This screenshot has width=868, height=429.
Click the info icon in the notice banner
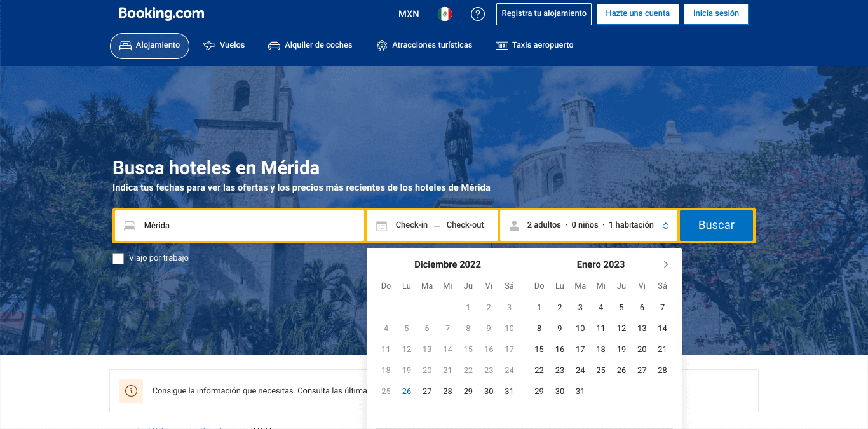point(131,390)
